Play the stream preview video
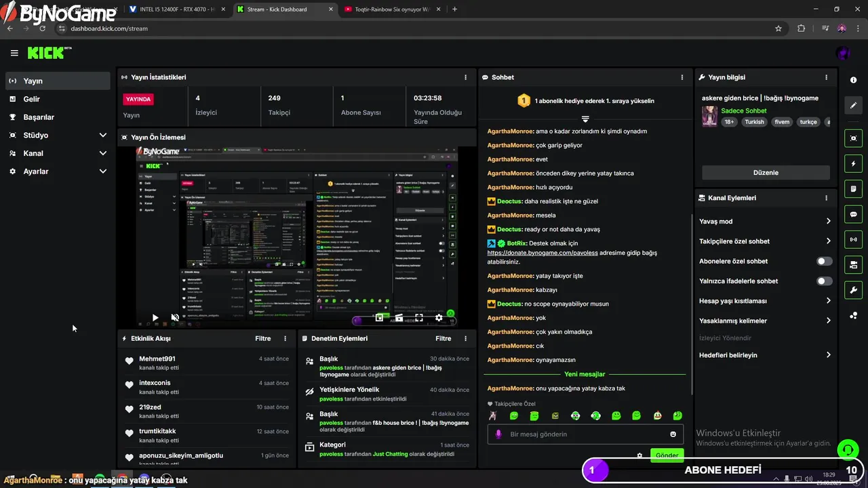This screenshot has height=488, width=868. click(x=155, y=317)
